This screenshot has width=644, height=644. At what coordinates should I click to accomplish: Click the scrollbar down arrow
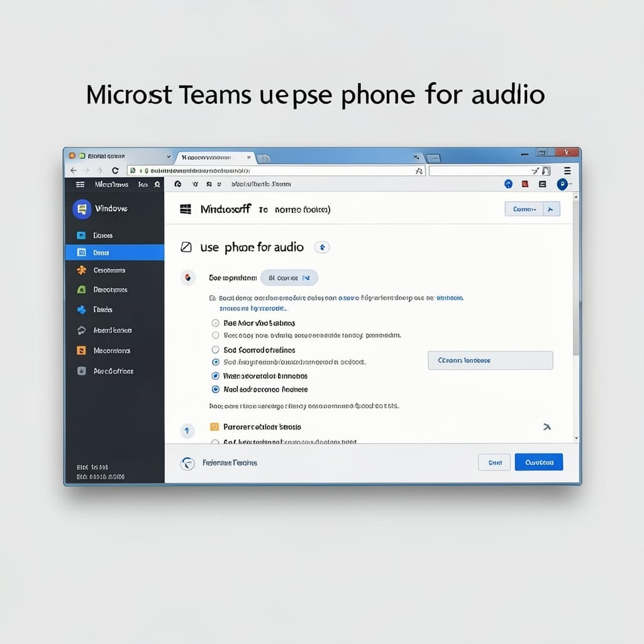tap(576, 438)
